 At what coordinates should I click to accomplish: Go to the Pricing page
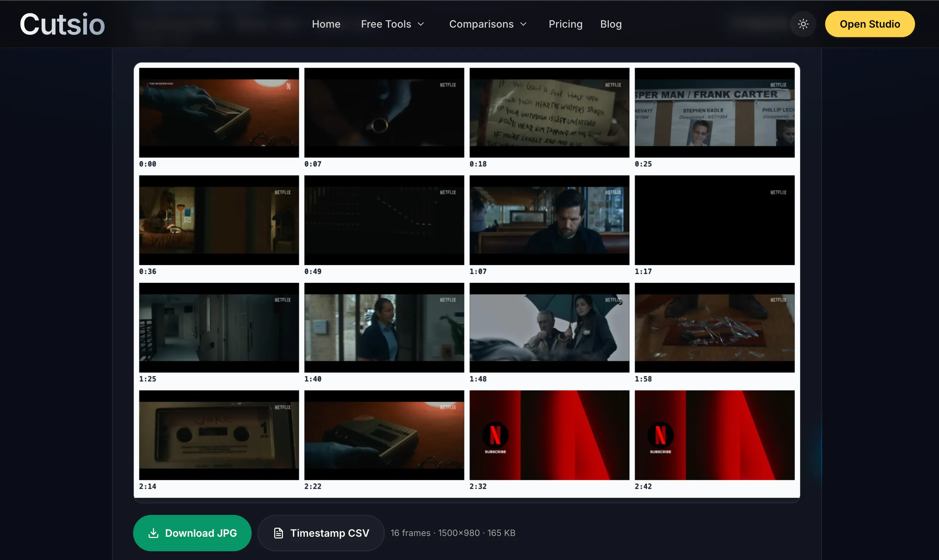pos(566,24)
